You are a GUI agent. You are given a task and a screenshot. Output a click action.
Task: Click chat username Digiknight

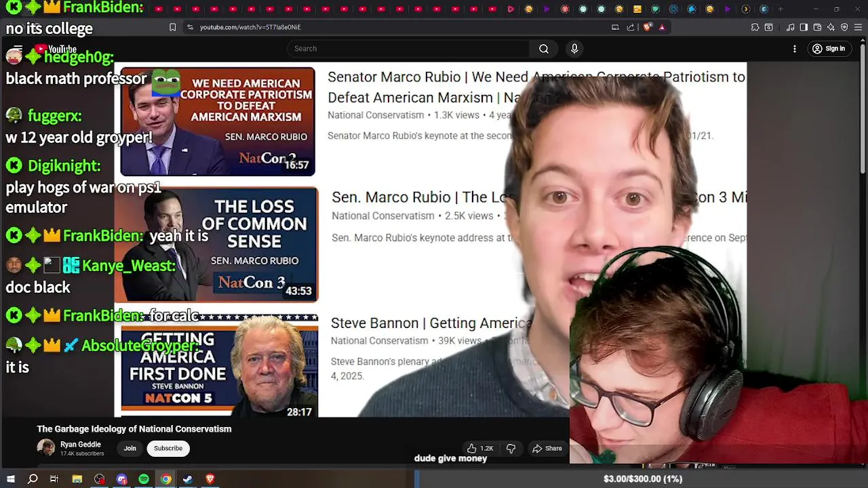pyautogui.click(x=64, y=165)
